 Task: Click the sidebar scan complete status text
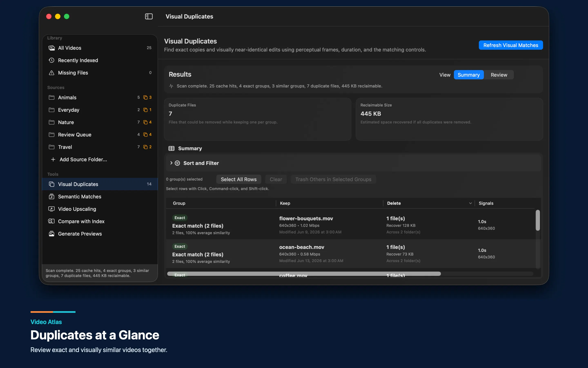pos(97,273)
